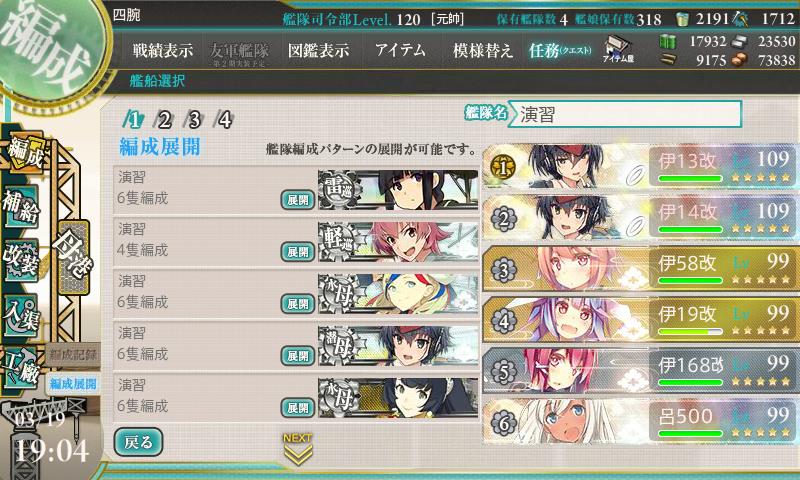Viewport: 800px width, 480px height.
Task: Switch to fleet number 4
Action: pos(224,119)
